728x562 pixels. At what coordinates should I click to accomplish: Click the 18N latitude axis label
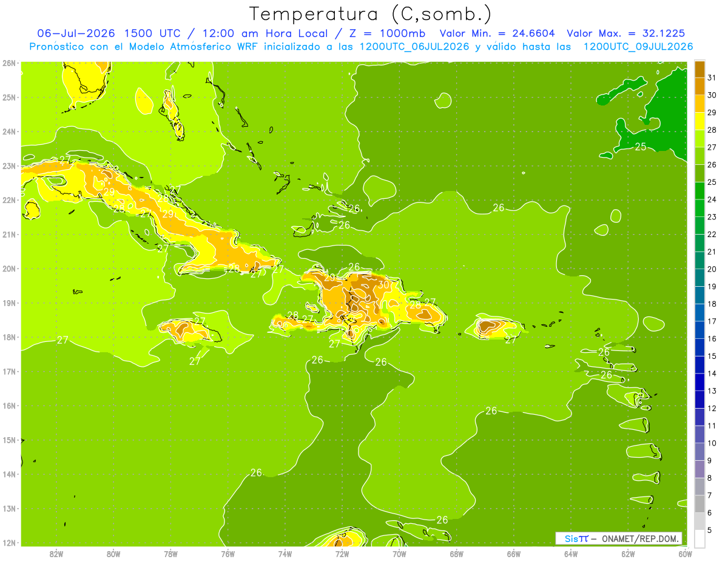pos(9,337)
